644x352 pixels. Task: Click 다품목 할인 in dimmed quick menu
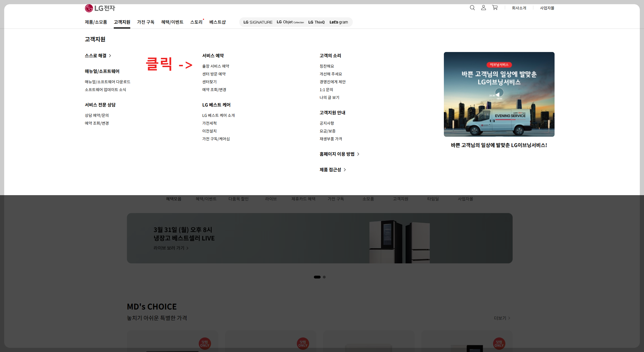238,199
